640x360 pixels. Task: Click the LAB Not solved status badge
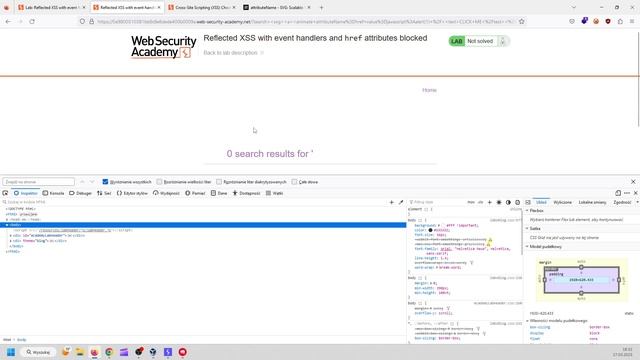click(478, 41)
